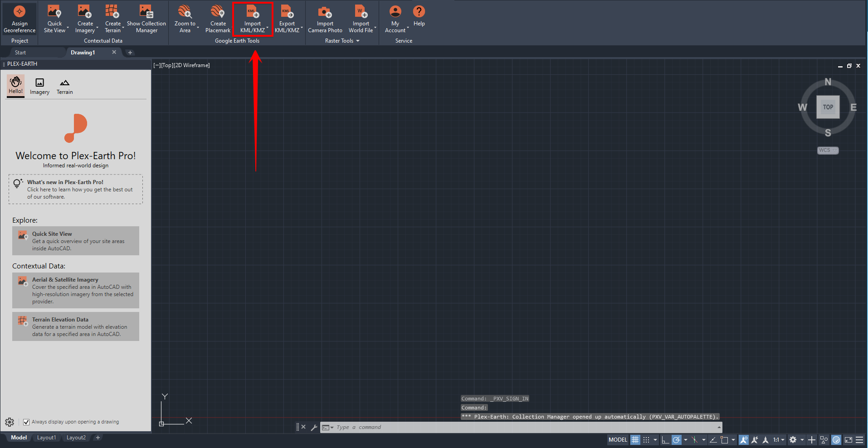Click 2D Wireframe visual style label
This screenshot has width=868, height=448.
[x=192, y=65]
